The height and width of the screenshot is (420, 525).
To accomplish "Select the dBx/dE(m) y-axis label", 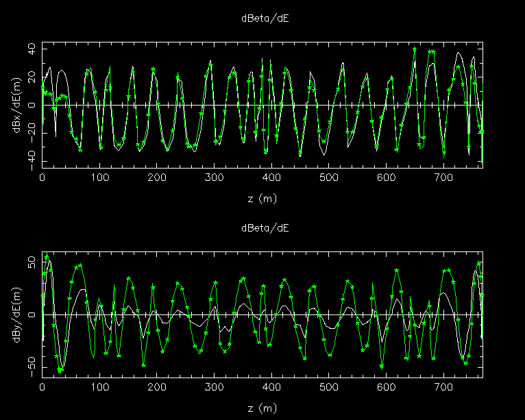I will 16,104.
